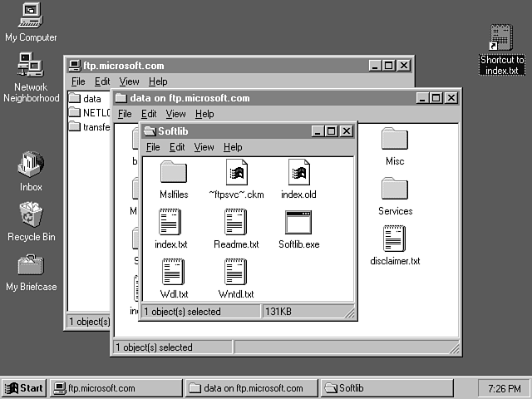Switch to ftp.microsoft.com taskbar button
Image resolution: width=532 pixels, height=399 pixels.
(115, 388)
